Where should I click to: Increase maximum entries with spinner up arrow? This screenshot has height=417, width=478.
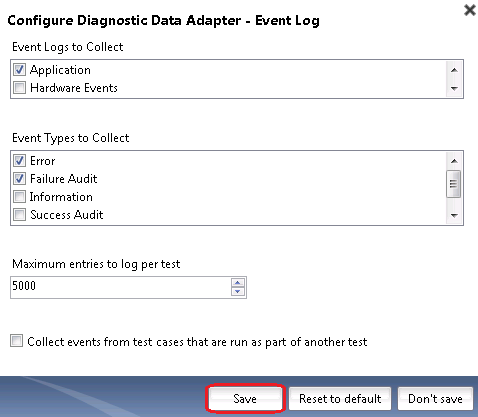coord(238,283)
